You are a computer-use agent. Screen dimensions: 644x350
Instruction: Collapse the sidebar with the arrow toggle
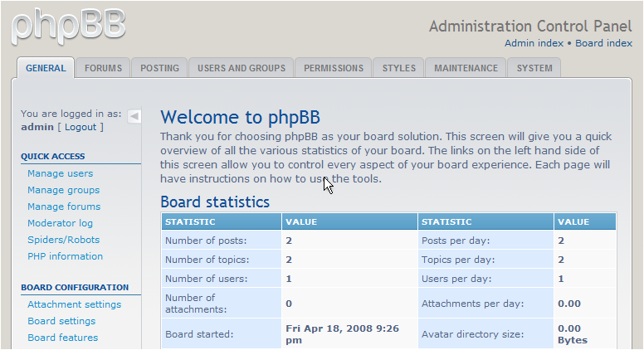134,115
